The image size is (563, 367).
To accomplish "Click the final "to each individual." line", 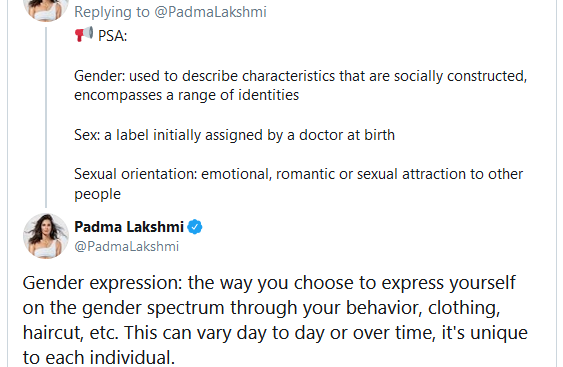I will coord(99,358).
